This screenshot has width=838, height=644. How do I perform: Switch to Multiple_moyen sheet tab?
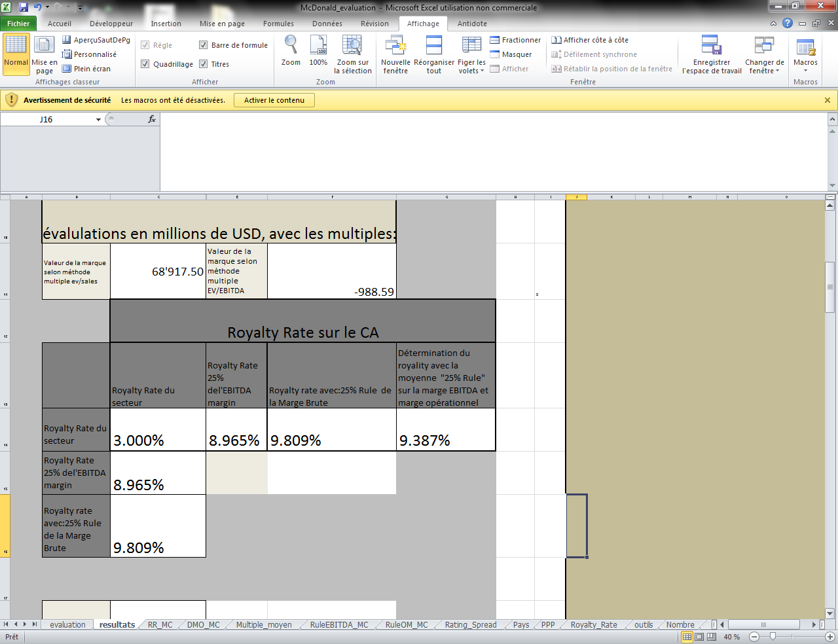coord(264,625)
